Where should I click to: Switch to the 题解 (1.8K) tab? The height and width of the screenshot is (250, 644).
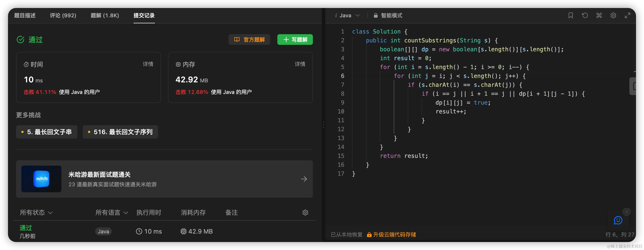105,16
